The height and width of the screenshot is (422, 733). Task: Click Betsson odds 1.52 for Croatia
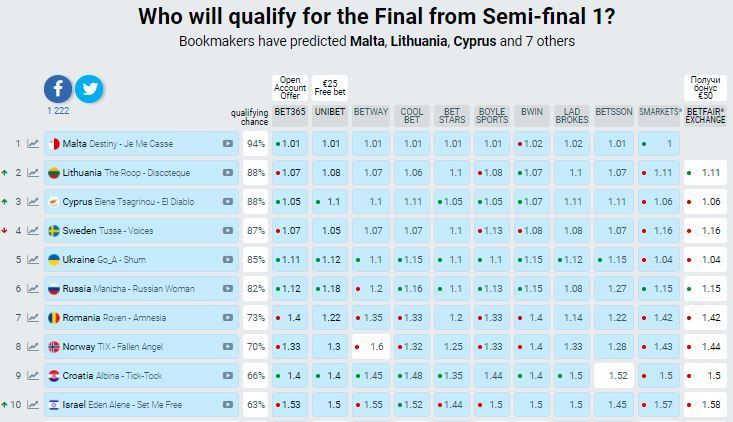tap(614, 376)
